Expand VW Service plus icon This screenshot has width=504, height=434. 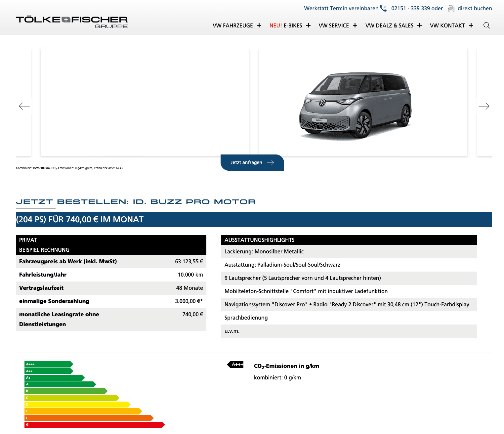pos(355,25)
